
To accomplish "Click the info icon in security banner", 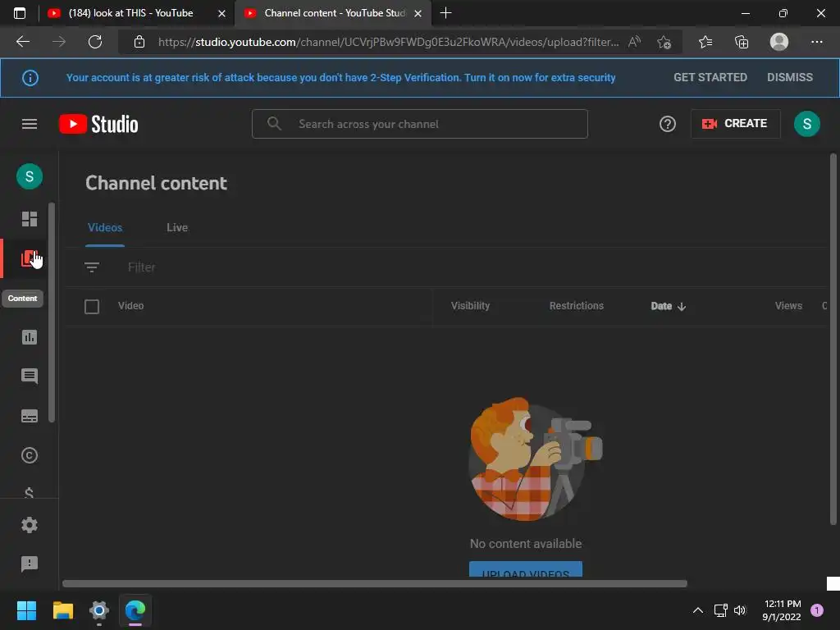I will point(30,78).
